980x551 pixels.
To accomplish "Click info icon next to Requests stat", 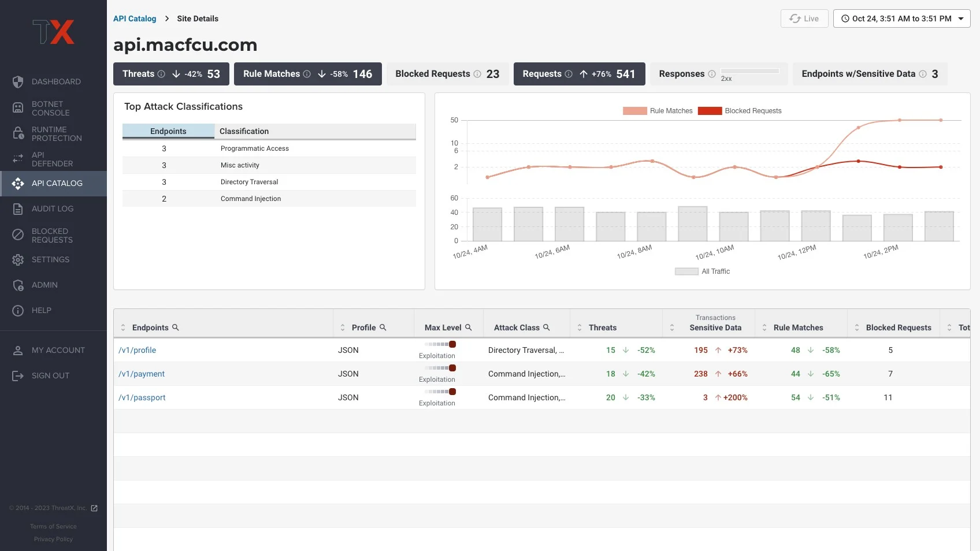I will [x=569, y=74].
